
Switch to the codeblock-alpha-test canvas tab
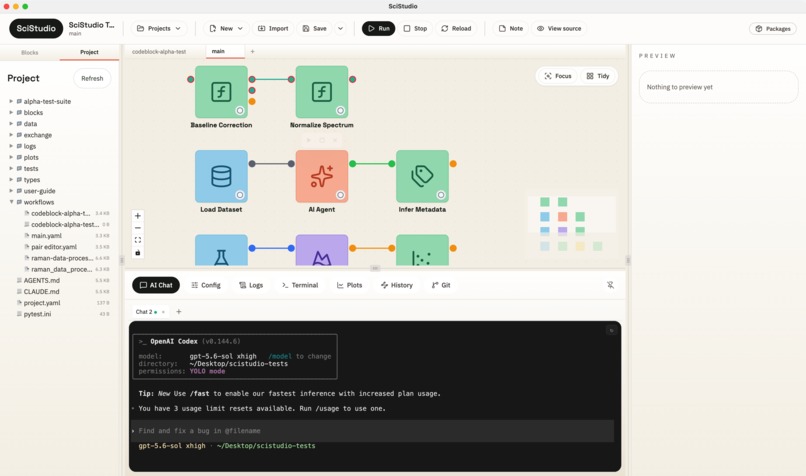click(x=159, y=51)
